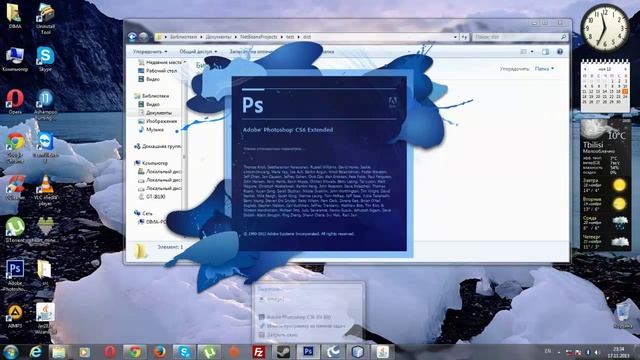The image size is (640, 360).
Task: Click the Explorer search field
Action: [x=520, y=37]
